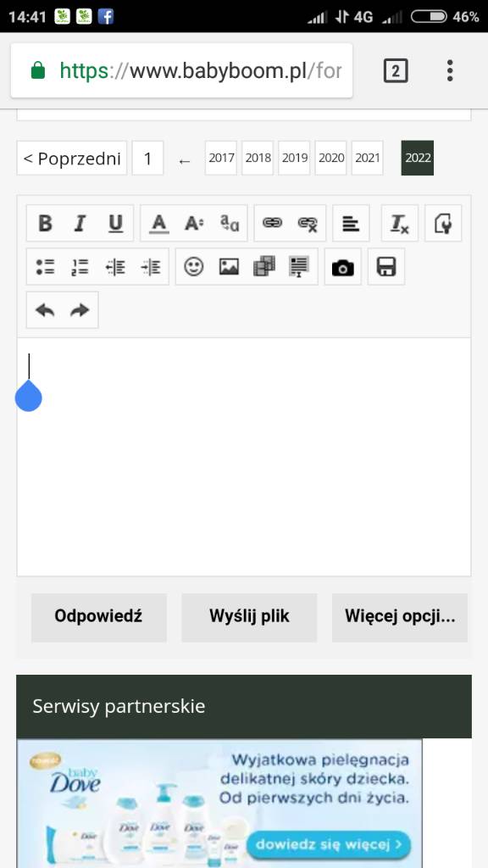Click the bulleted list icon
Viewport: 488px width, 868px height.
pyautogui.click(x=46, y=267)
